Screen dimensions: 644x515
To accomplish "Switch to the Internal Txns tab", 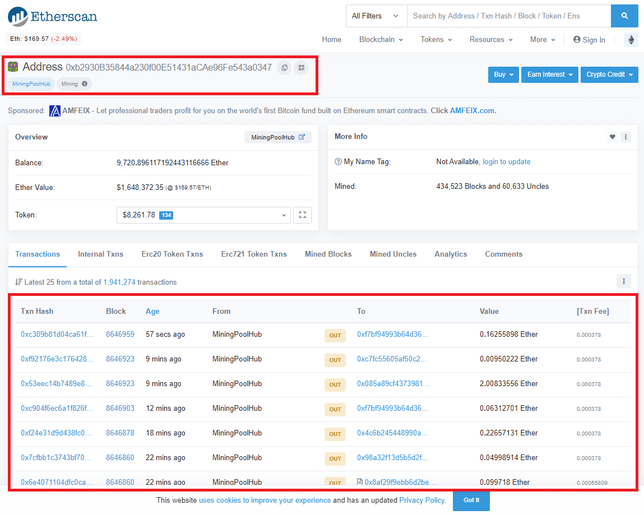I will coord(100,255).
